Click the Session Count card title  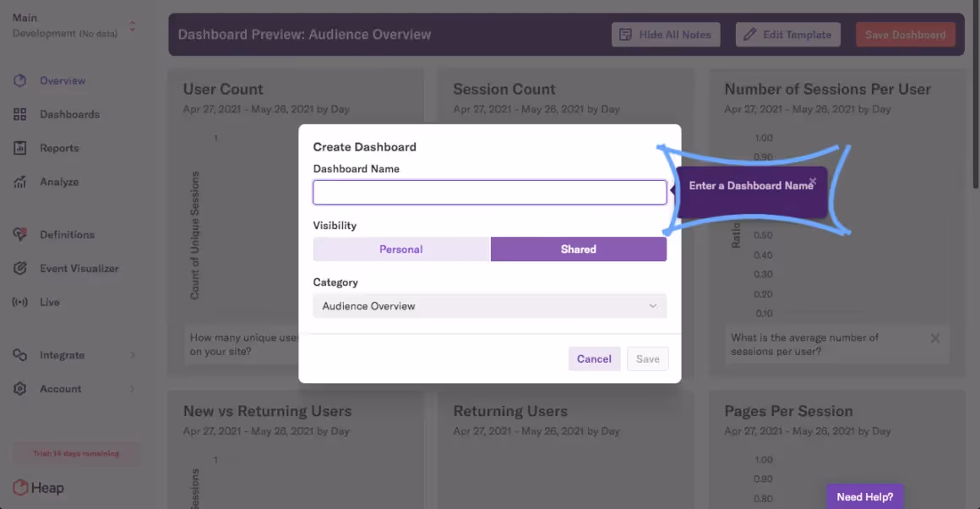tap(504, 89)
